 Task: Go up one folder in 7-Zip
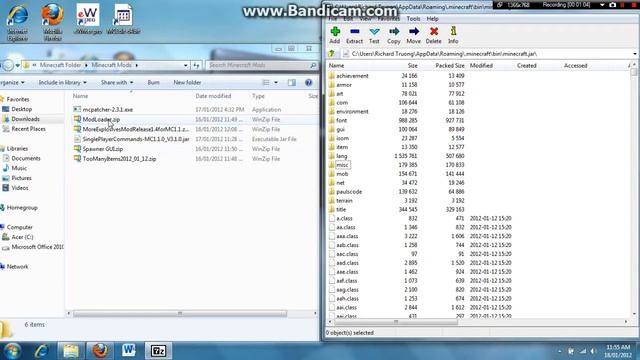tap(332, 53)
